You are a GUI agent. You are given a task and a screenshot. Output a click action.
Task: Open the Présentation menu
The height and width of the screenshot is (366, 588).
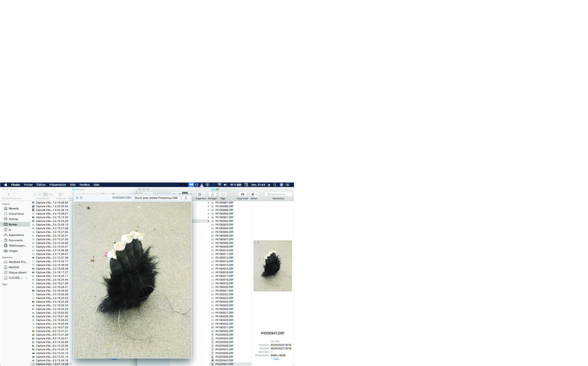57,185
